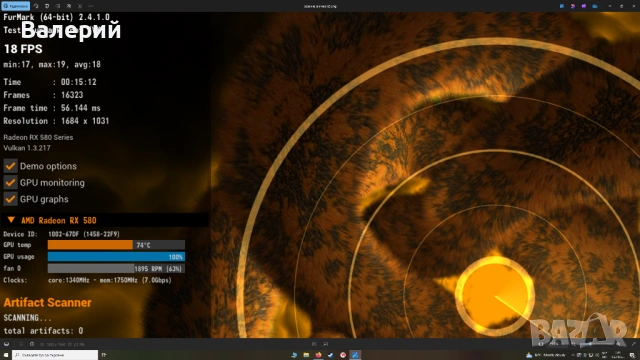Toggle the Demo options checkbox
Screen dimensions: 640x360
10,166
